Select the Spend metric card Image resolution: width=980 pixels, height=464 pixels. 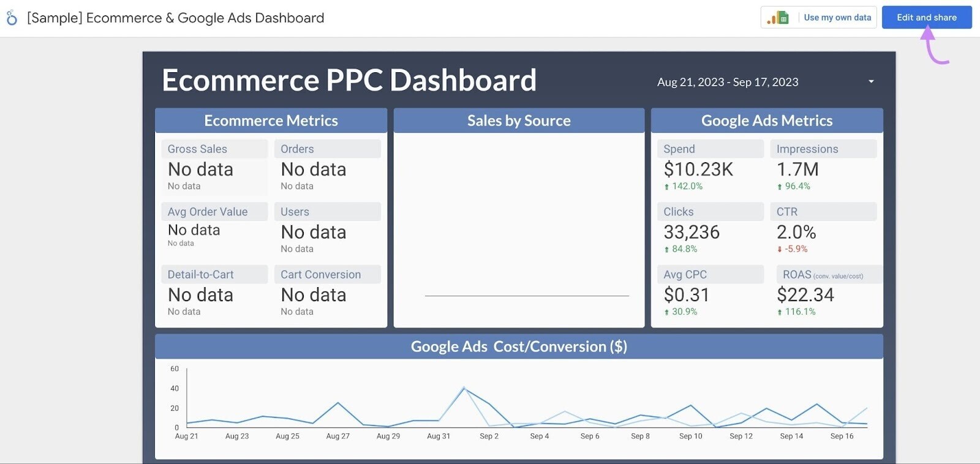[710, 165]
